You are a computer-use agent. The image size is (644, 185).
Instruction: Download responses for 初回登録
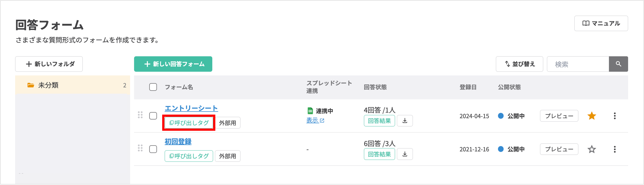point(404,154)
